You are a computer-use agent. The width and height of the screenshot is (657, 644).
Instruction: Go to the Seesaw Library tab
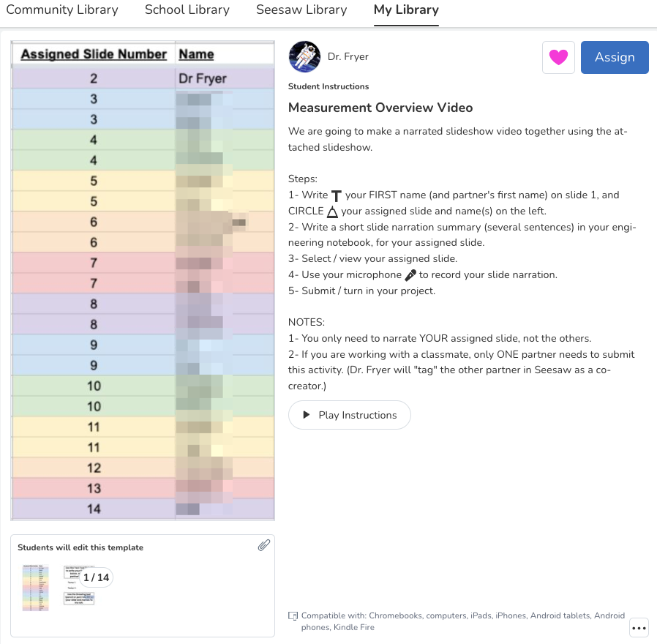[301, 10]
